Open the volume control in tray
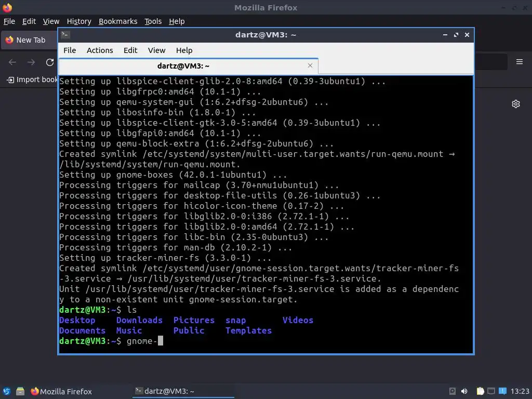This screenshot has width=532, height=399. pyautogui.click(x=464, y=391)
